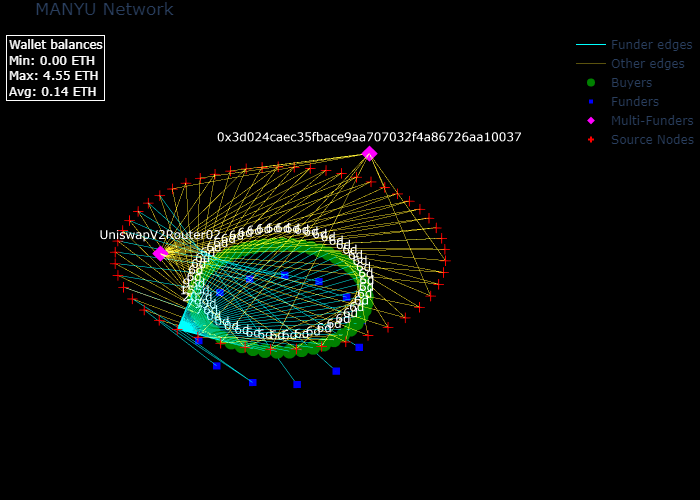Select the UniswapV2Router02 magenta diamond node

[x=160, y=254]
